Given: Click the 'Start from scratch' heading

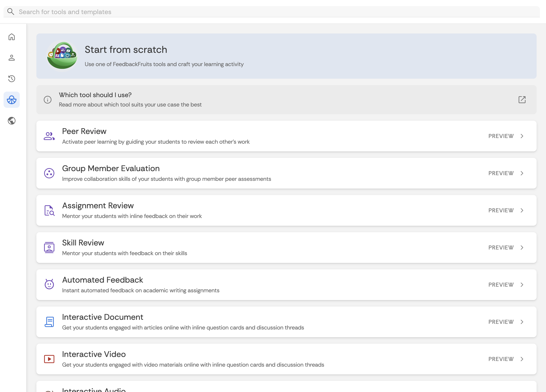Looking at the screenshot, I should (126, 50).
